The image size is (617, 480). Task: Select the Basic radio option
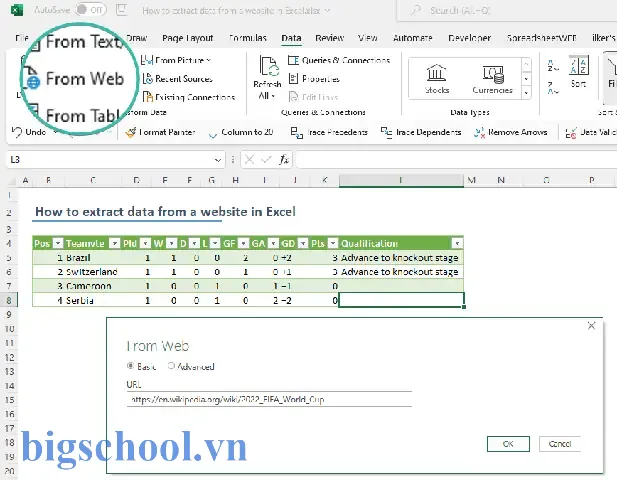pos(130,366)
